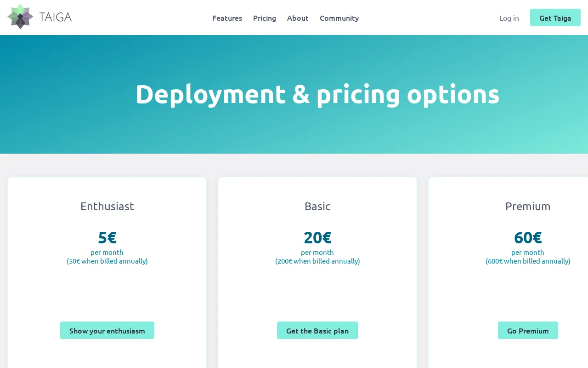588x368 pixels.
Task: Click the TAIGA wordmark text
Action: coord(56,17)
